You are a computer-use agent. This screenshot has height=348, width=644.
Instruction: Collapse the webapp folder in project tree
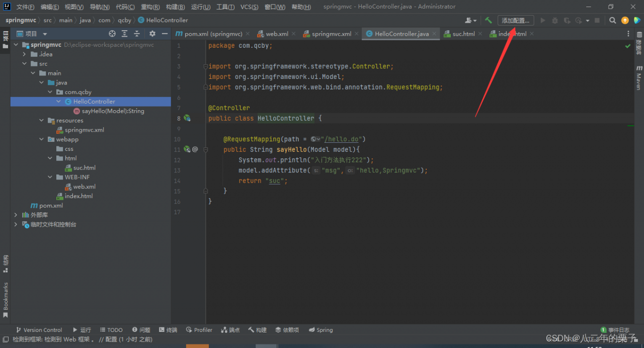pyautogui.click(x=42, y=139)
